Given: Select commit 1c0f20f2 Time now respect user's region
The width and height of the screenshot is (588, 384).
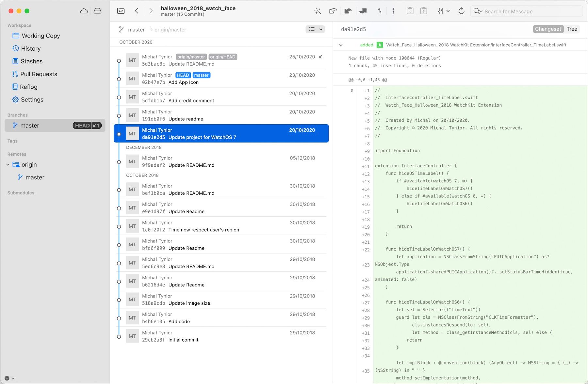Looking at the screenshot, I should pos(221,226).
